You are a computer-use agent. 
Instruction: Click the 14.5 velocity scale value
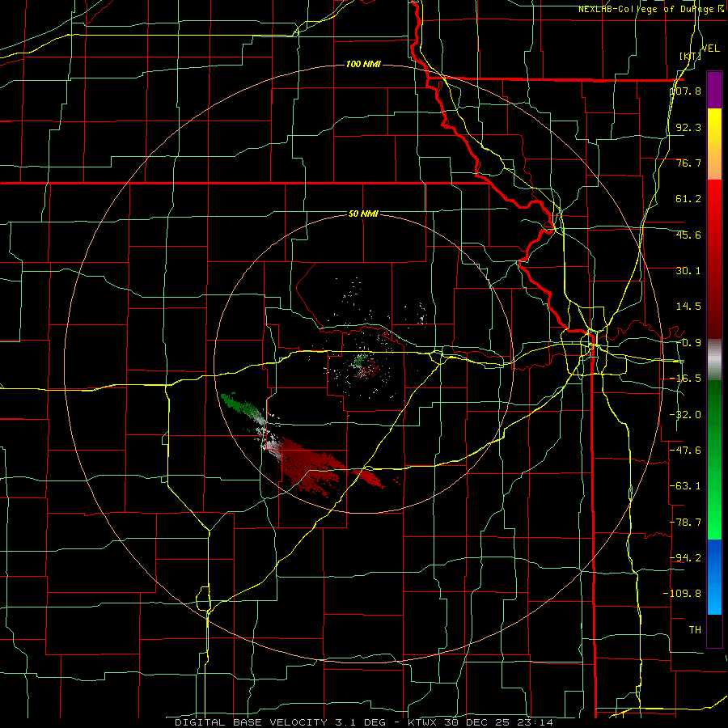click(x=688, y=307)
